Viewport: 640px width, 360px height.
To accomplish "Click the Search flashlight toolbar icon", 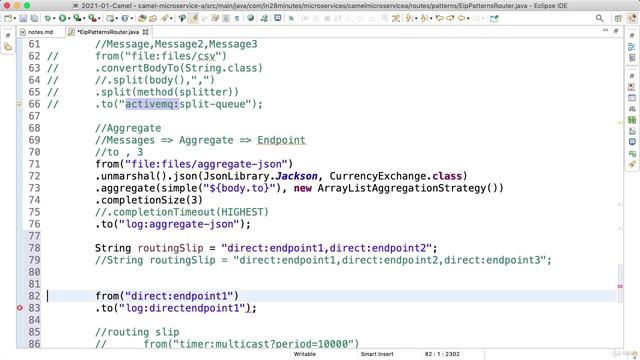I will (x=164, y=18).
